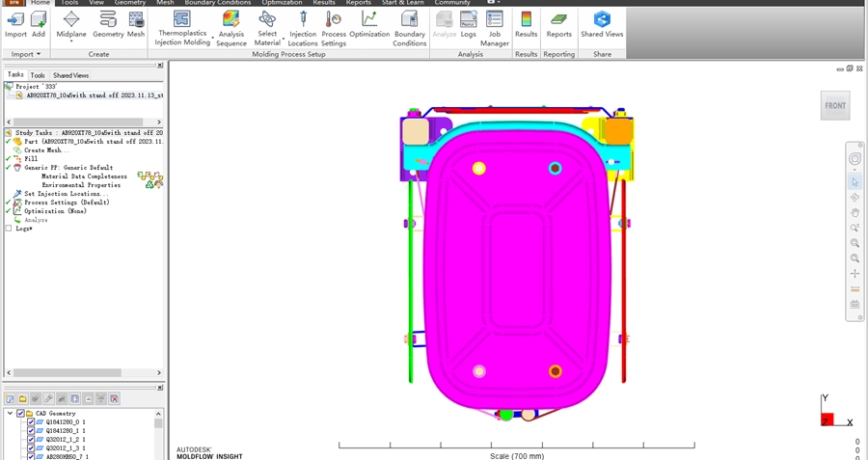Uncheck layer Q32012_1_2 1
The width and height of the screenshot is (868, 460).
[31, 440]
